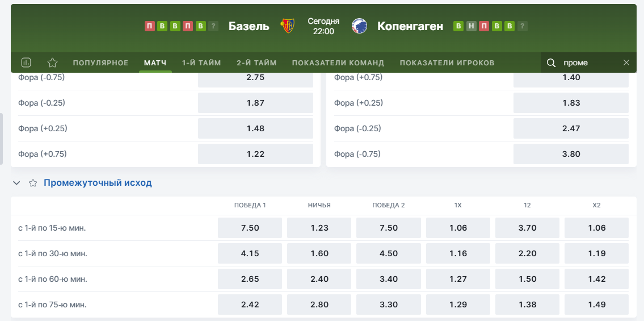Viewport: 644px width, 321px height.
Task: Collapse the Промежуточный исход section
Action: [16, 183]
